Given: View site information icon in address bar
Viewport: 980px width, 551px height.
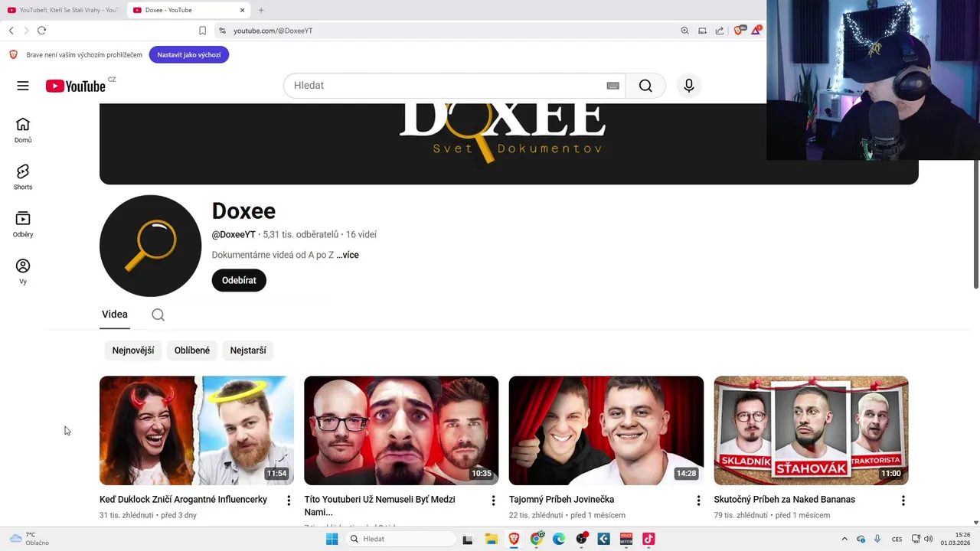Looking at the screenshot, I should [x=222, y=31].
